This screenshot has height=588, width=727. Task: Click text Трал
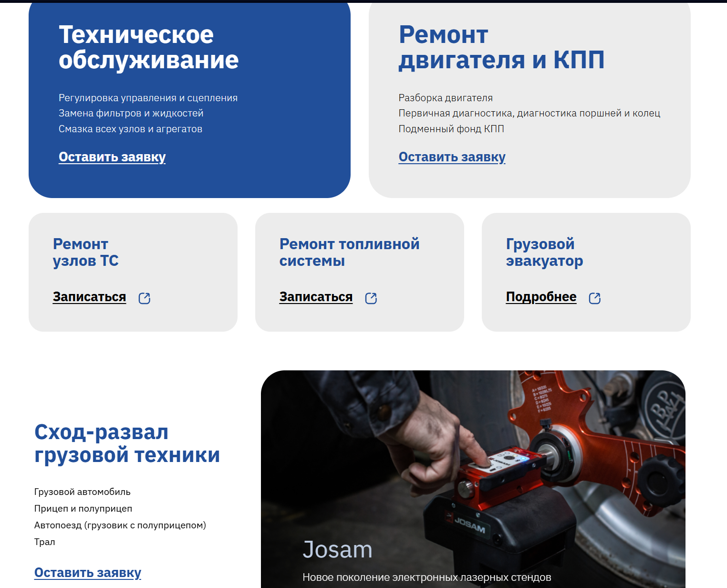click(x=44, y=542)
